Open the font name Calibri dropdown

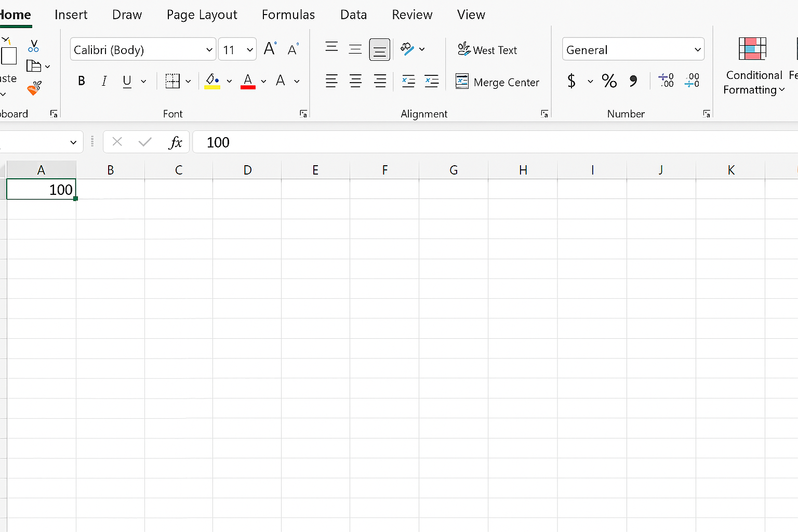[x=209, y=50]
